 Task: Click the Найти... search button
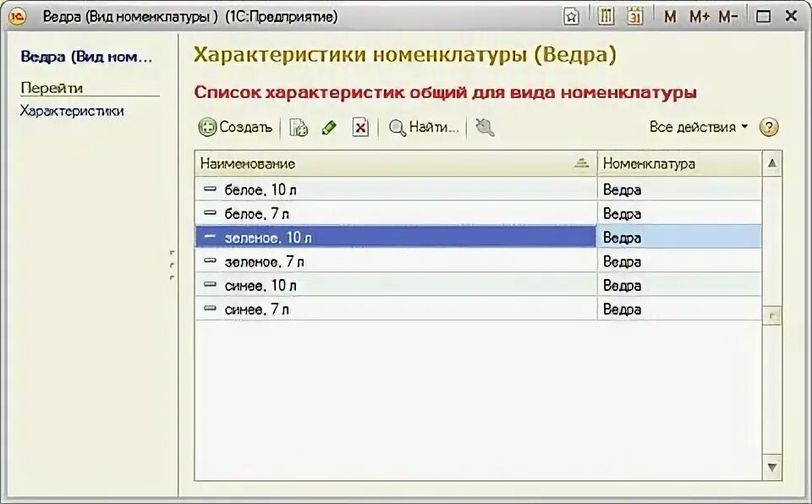click(x=424, y=127)
